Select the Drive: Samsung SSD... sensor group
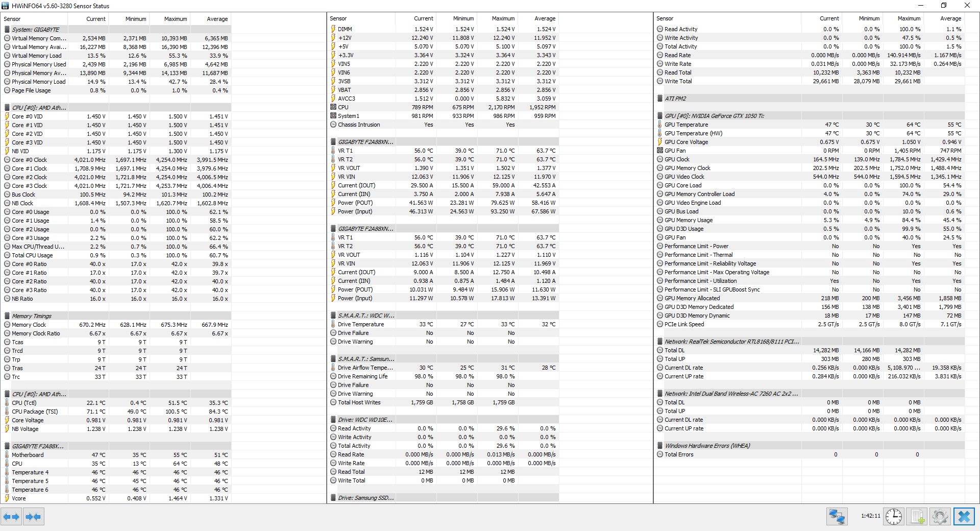This screenshot has height=531, width=980. (444, 498)
